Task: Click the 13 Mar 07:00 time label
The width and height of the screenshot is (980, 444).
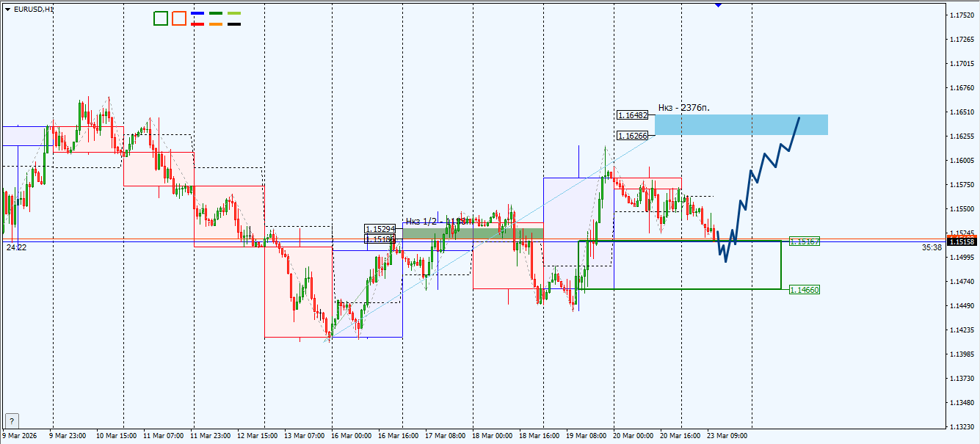Action: [x=305, y=435]
